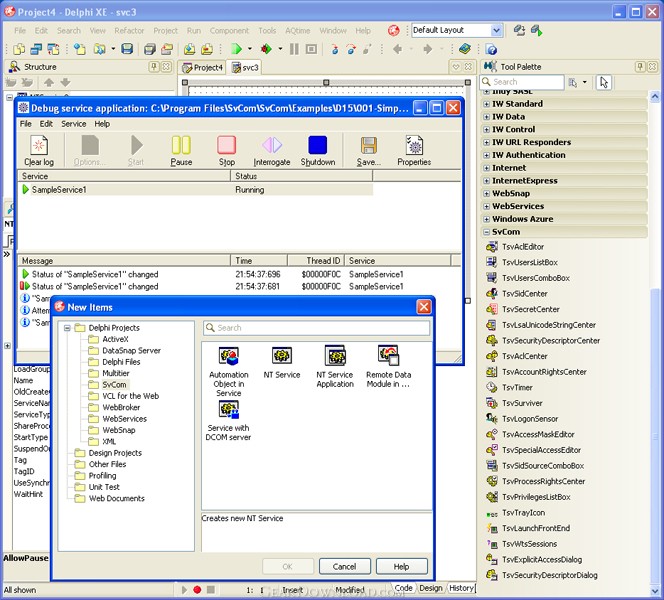664x600 pixels.
Task: Expand the IW Standard palette category
Action: point(486,104)
